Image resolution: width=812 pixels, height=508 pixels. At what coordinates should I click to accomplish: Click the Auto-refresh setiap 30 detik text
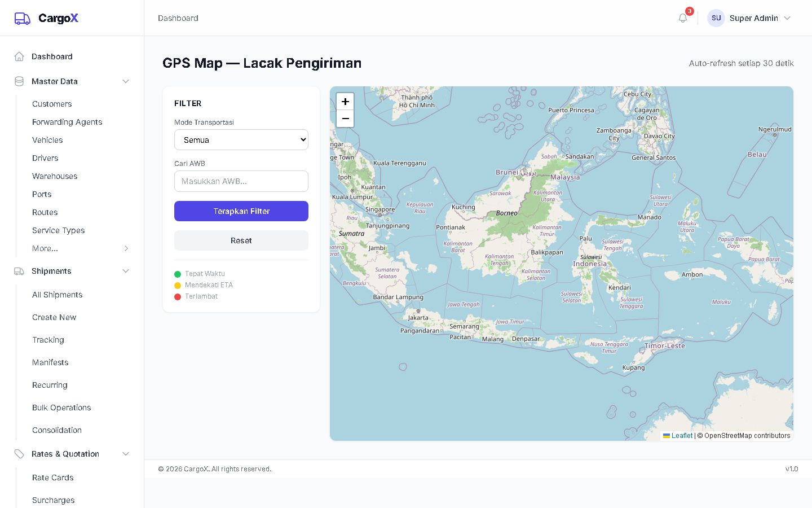point(742,63)
